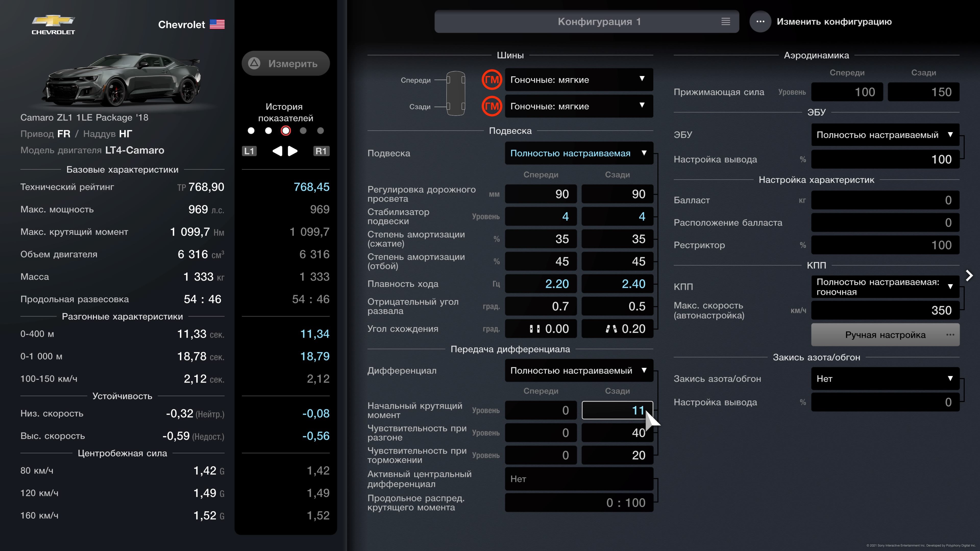Select rear acceleration sensitivity 40

pos(617,433)
